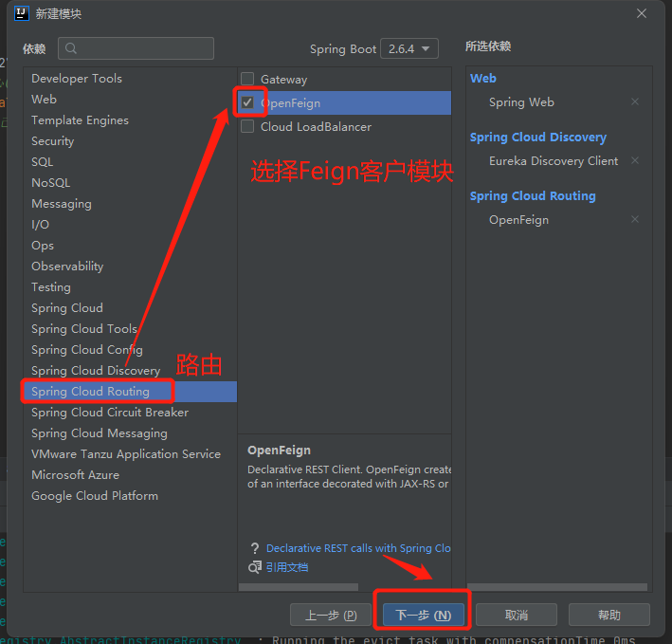Collapse the Spring Cloud Routing selected group
672x644 pixels.
(x=533, y=196)
